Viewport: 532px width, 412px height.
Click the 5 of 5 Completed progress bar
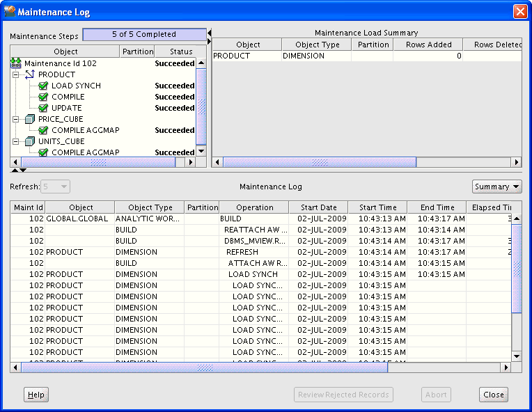(x=145, y=35)
